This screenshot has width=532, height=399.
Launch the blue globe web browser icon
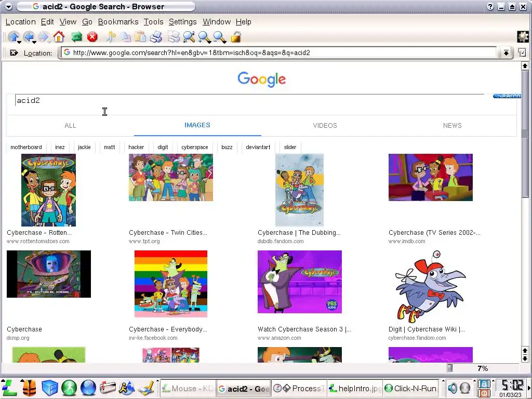coord(88,388)
